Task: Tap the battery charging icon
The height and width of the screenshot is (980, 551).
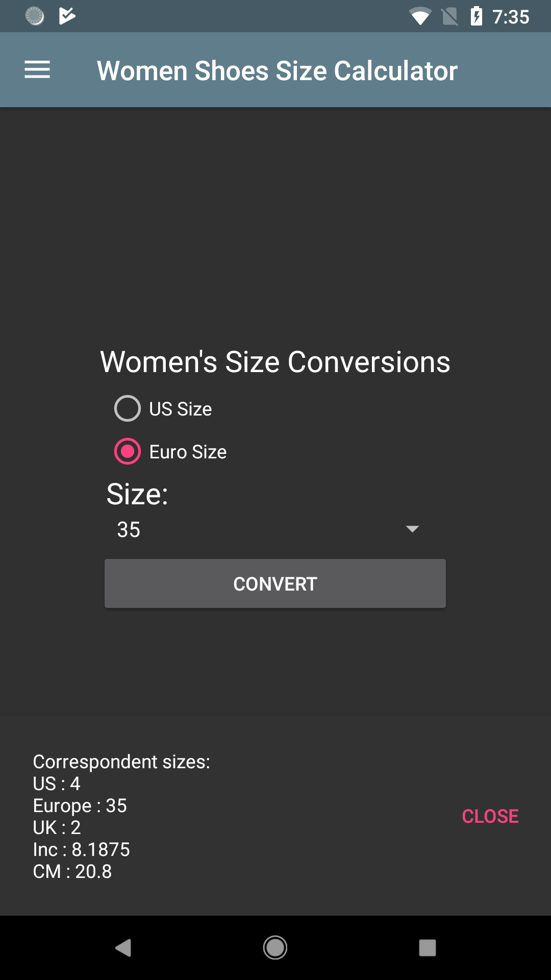Action: point(477,15)
